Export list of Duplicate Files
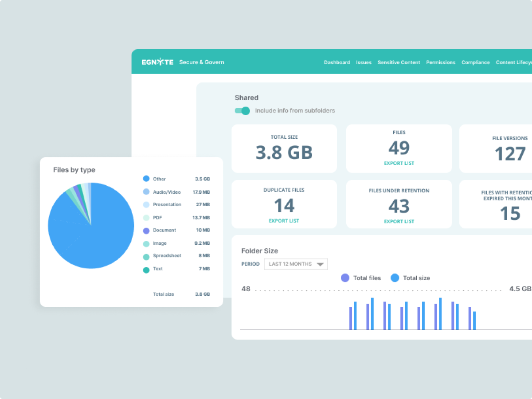The image size is (532, 399). 284,221
